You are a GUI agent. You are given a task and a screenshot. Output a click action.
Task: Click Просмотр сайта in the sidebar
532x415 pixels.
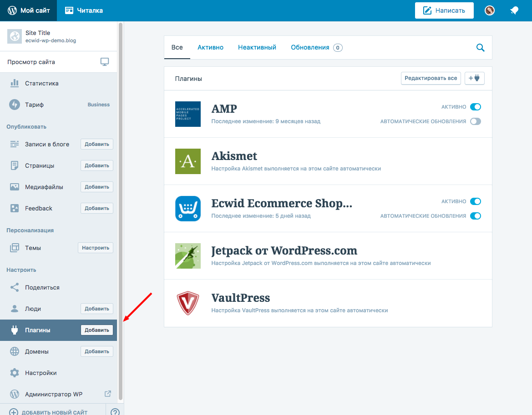[x=58, y=62]
